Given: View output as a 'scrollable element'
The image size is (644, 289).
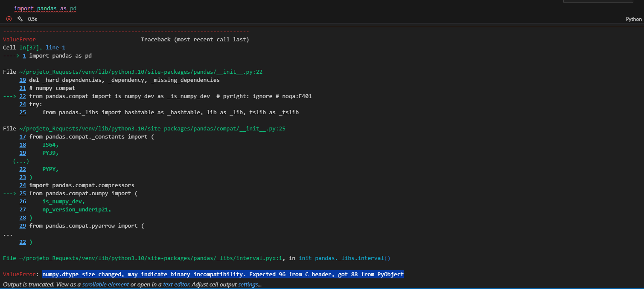Looking at the screenshot, I should pos(105,284).
